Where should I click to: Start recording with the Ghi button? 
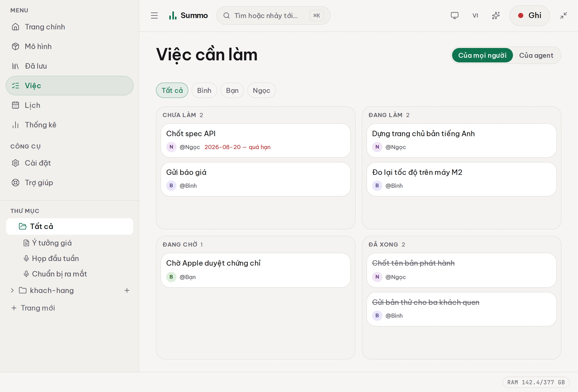(x=529, y=15)
